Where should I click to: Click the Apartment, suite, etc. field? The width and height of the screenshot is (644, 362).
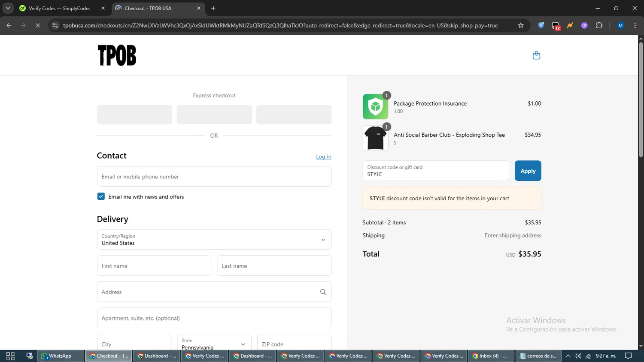point(214,318)
